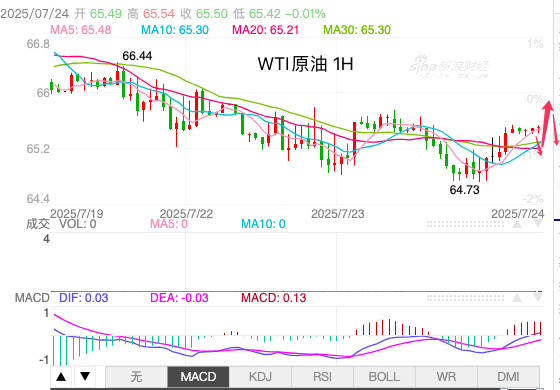This screenshot has width=560, height=390.
Task: Click the MA5 legend label in price chart
Action: pyautogui.click(x=81, y=30)
